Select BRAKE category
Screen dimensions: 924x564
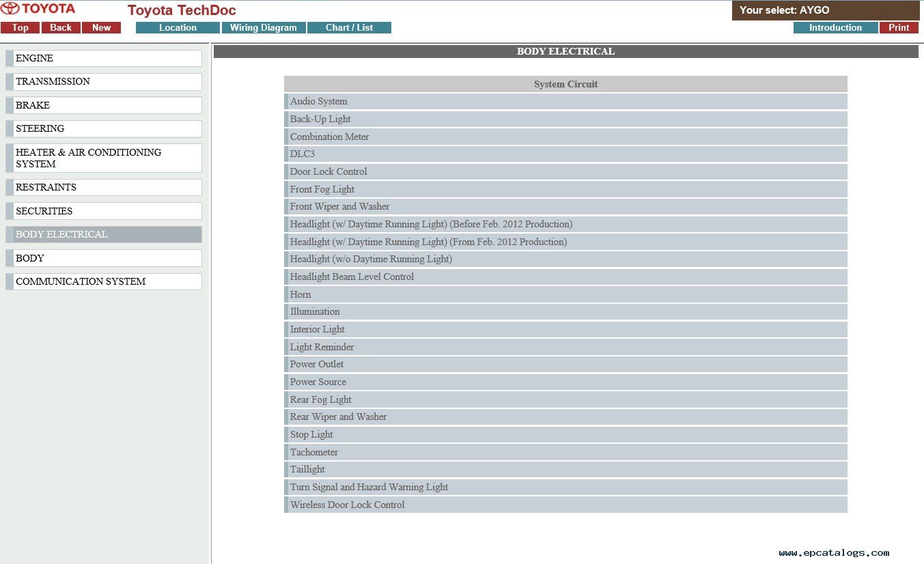coord(104,105)
